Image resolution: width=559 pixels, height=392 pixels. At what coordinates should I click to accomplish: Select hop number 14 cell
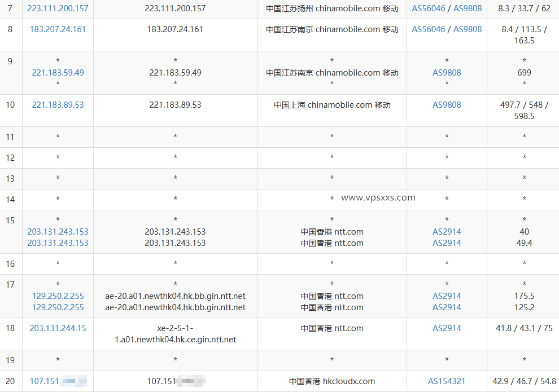coord(10,199)
